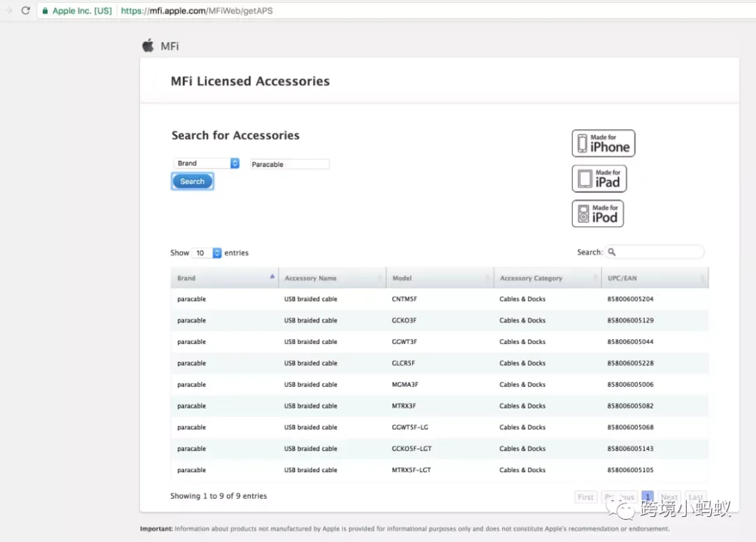
Task: Click the Paracable brand input field
Action: 290,164
